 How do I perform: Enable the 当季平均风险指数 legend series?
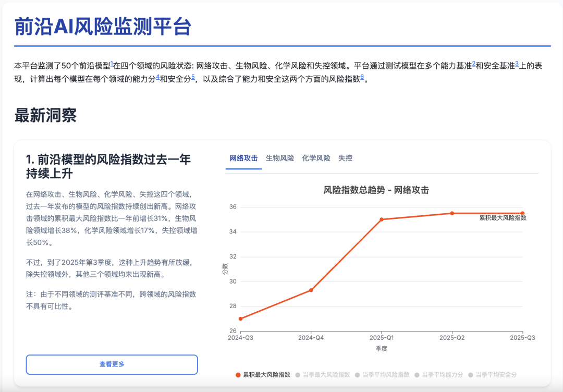point(382,375)
